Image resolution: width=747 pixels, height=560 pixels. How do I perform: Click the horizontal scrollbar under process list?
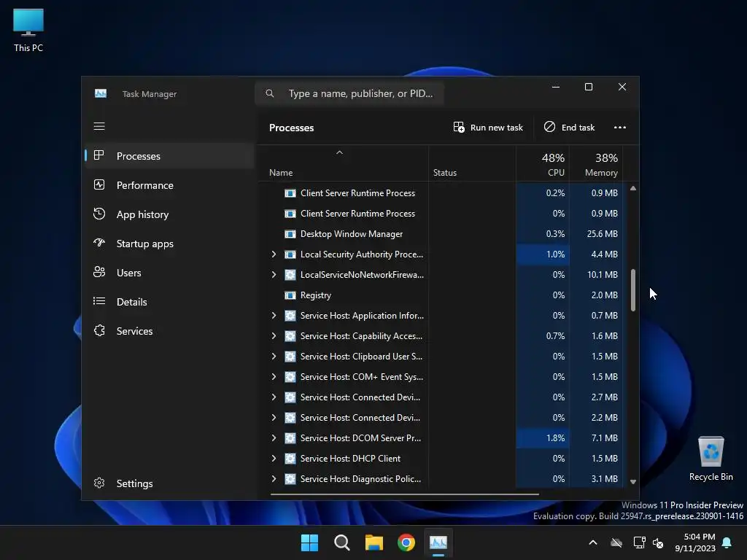coord(404,494)
